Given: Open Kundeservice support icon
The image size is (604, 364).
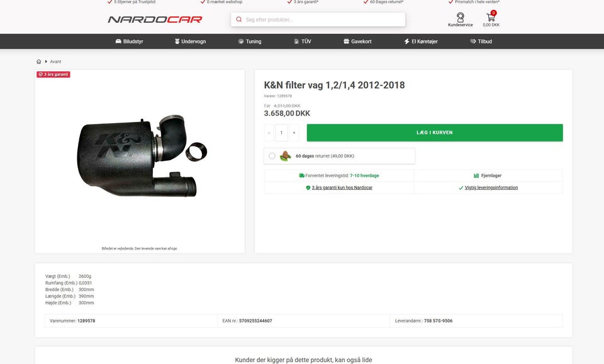Looking at the screenshot, I should click(461, 18).
